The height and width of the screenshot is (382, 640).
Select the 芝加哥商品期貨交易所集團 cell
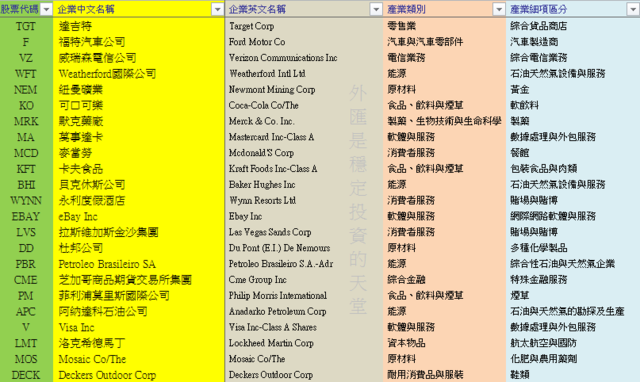click(139, 280)
